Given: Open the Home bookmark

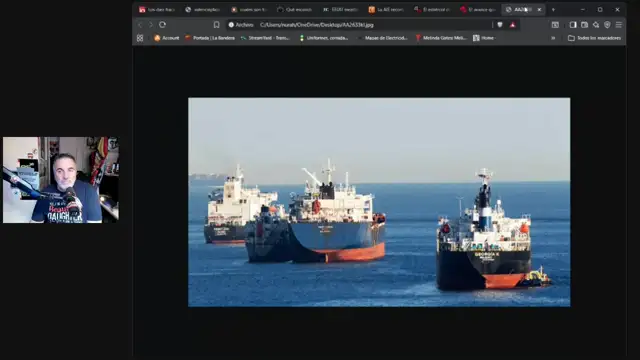Looking at the screenshot, I should coord(484,38).
